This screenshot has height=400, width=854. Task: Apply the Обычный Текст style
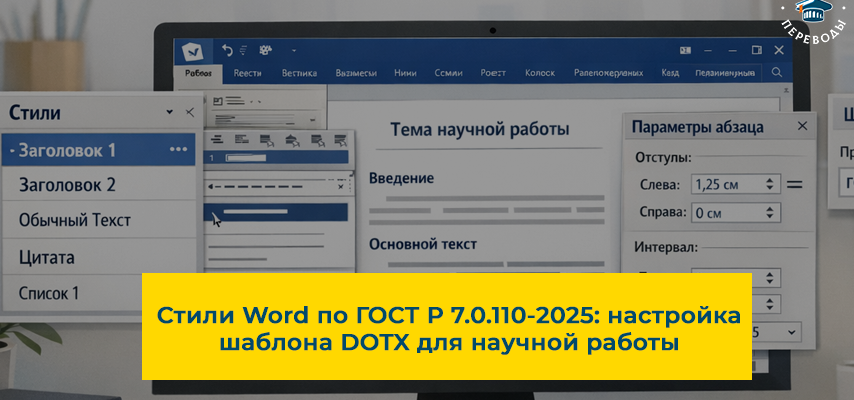click(x=75, y=220)
